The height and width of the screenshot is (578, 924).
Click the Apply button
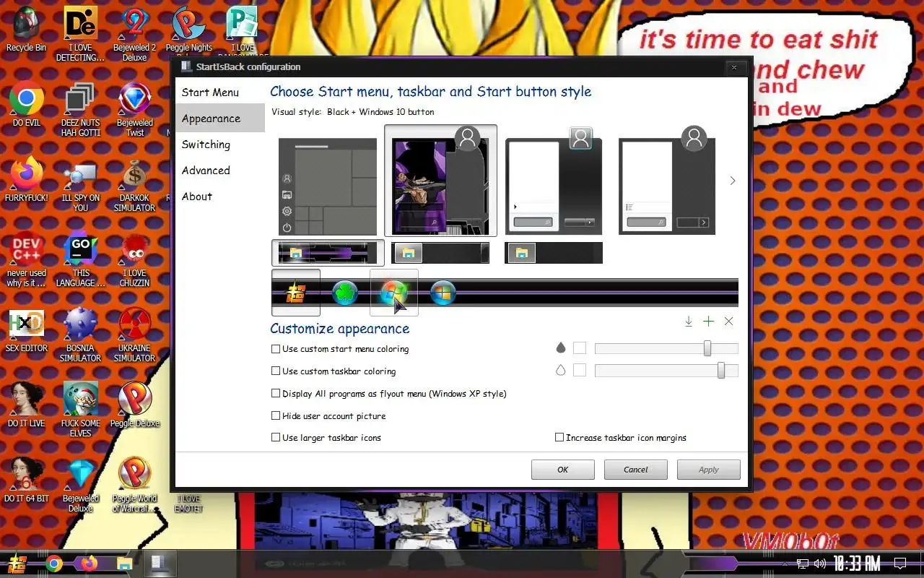point(709,470)
